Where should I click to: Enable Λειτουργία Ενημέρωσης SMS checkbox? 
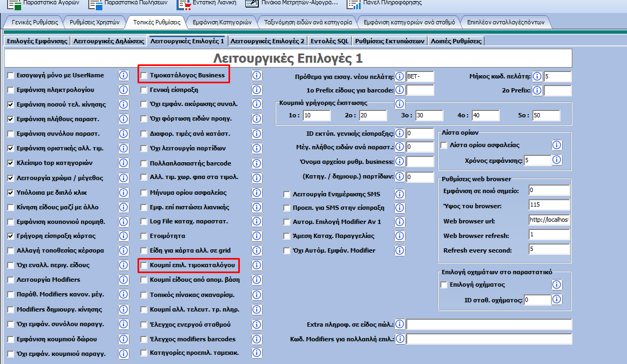click(286, 194)
